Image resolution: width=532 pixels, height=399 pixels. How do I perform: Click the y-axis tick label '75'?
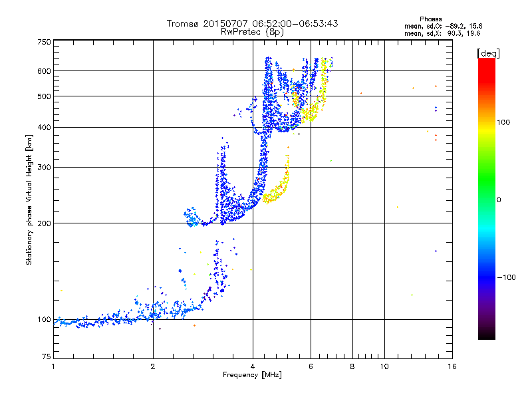47,356
